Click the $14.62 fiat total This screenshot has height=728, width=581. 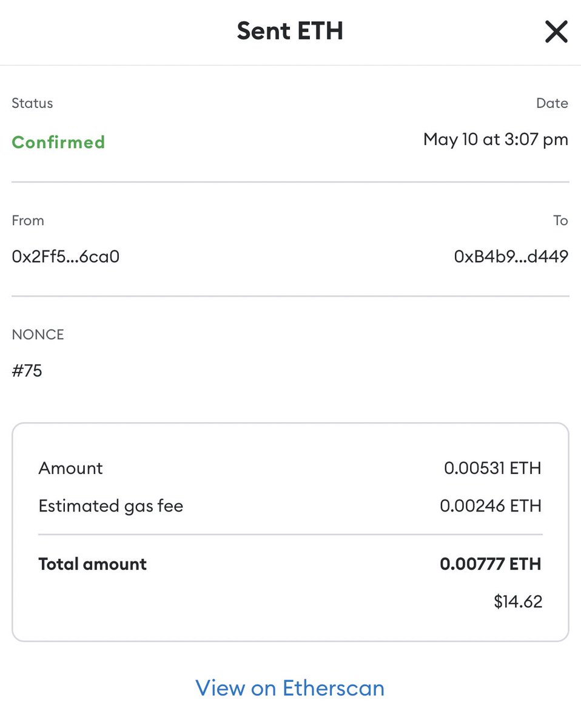tap(518, 602)
